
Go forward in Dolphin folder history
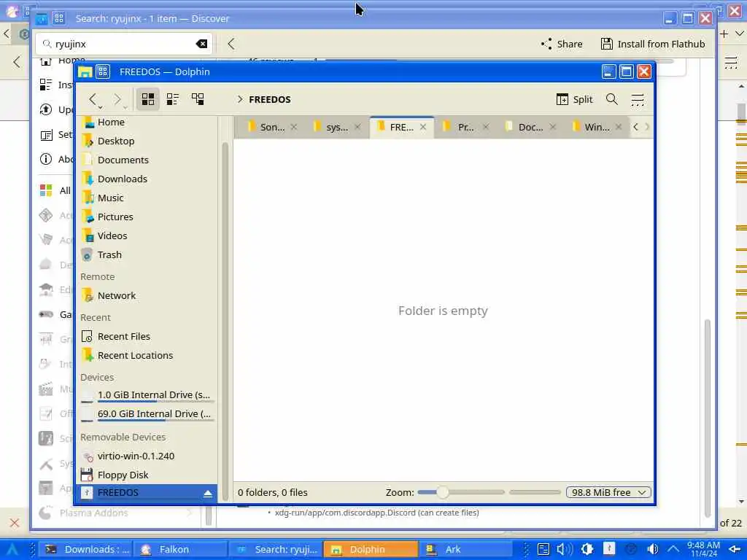click(117, 99)
